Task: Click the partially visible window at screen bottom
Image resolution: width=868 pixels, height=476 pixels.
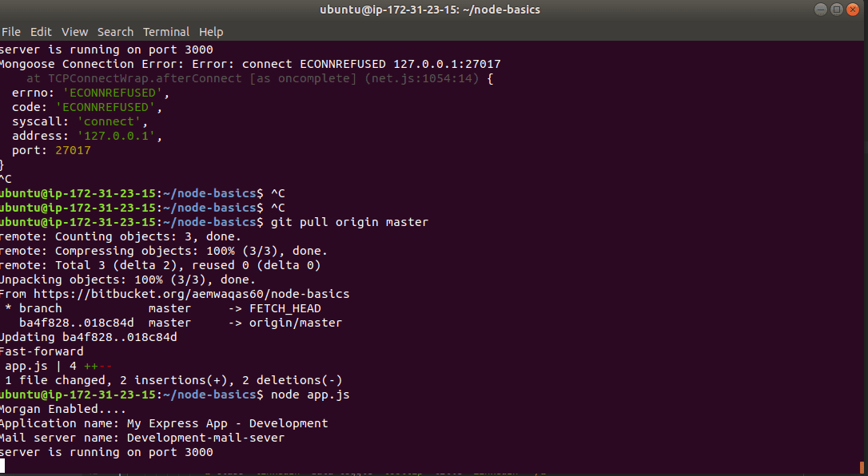Action: [x=434, y=473]
